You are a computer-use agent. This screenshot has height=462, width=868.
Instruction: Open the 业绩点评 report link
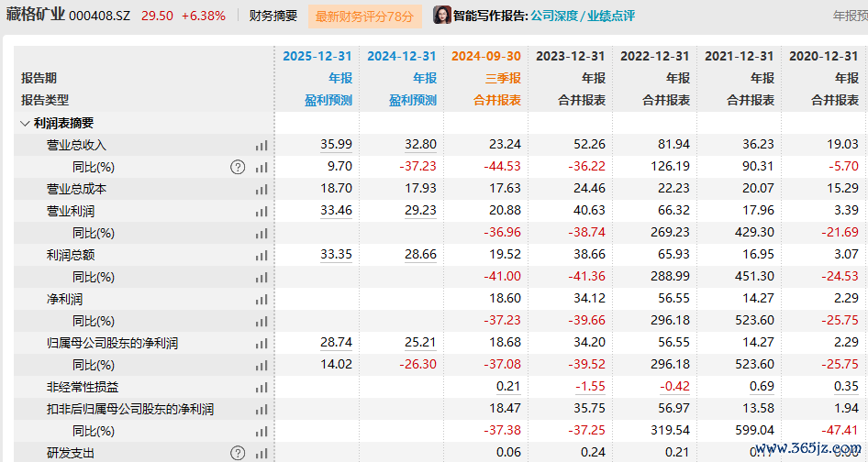610,16
